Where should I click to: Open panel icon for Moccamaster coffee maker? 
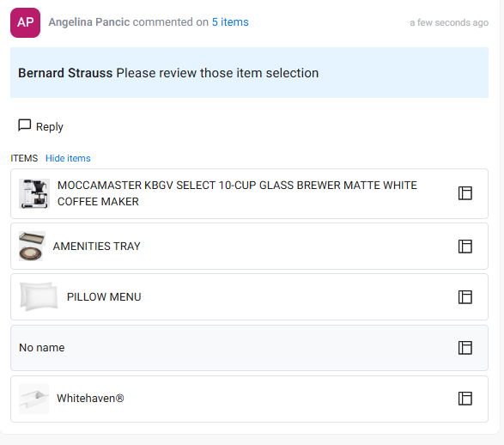(x=465, y=193)
